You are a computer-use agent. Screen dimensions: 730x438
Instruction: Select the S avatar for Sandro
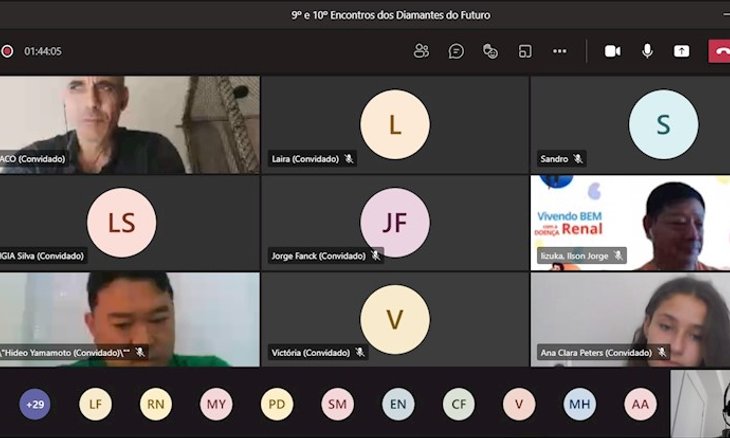[x=663, y=124]
